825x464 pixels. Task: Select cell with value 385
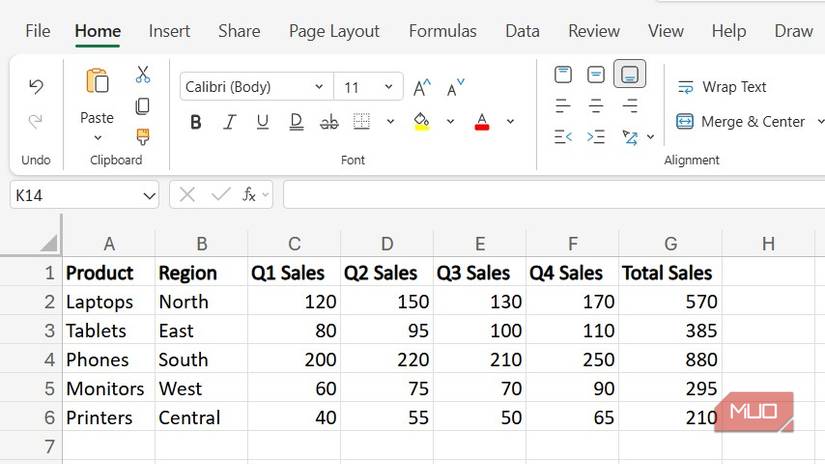pyautogui.click(x=670, y=330)
